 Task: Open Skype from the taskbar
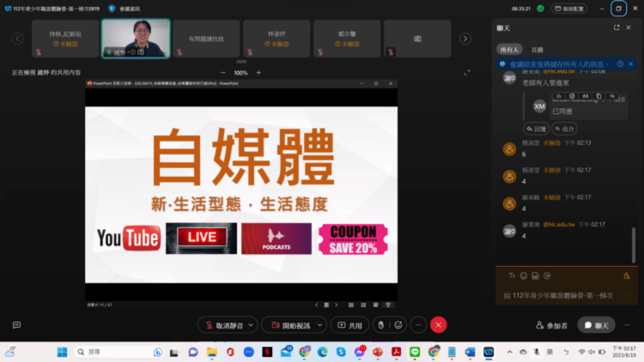pos(341,353)
